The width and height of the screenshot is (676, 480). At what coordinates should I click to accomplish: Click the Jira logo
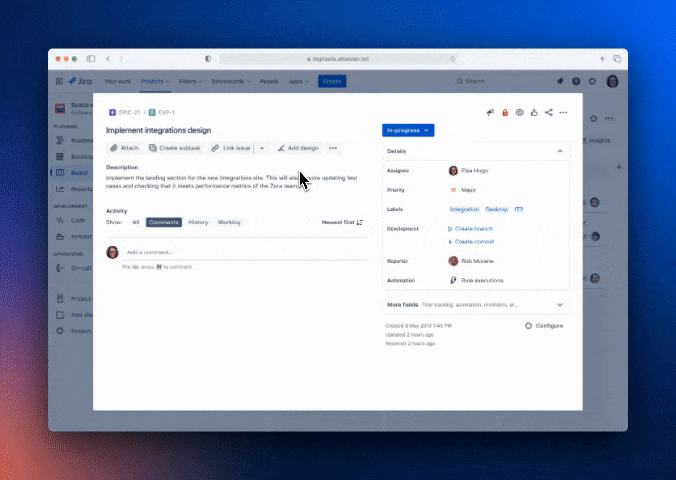pos(80,81)
